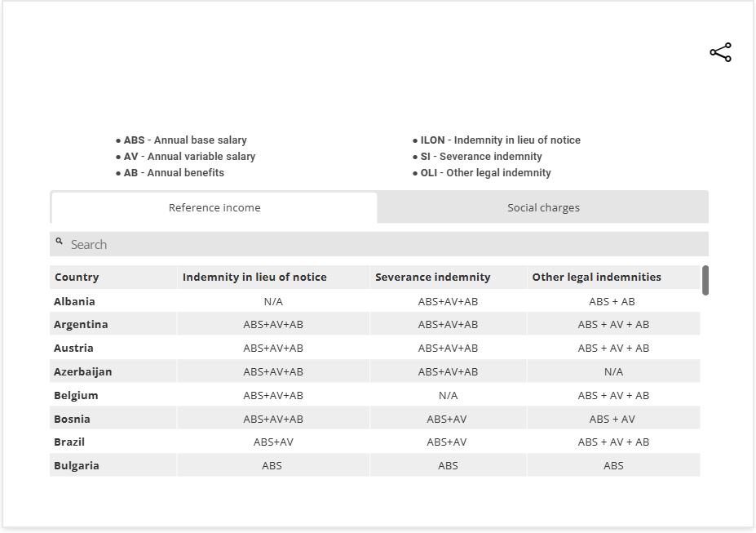
Task: Switch to the Social charges tab
Action: (543, 207)
